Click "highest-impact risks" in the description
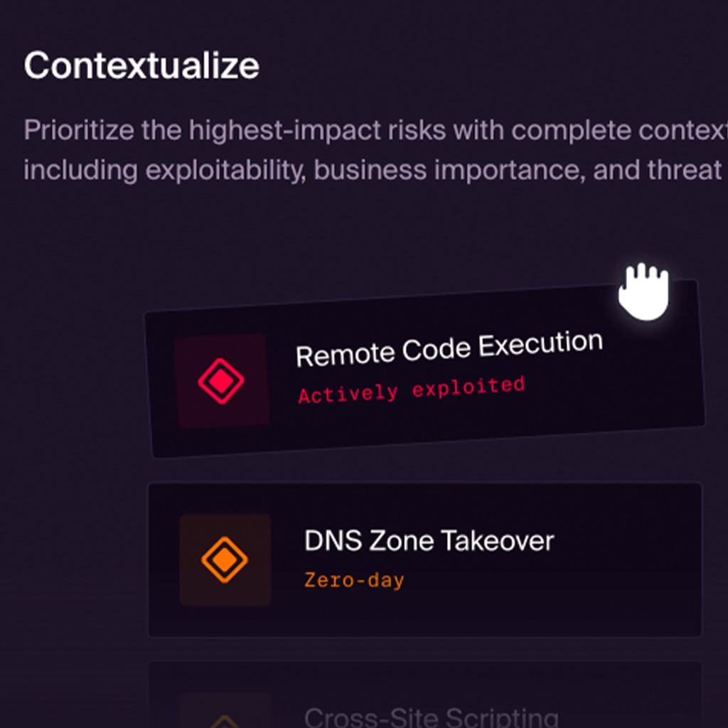Image resolution: width=728 pixels, height=728 pixels. (x=317, y=131)
